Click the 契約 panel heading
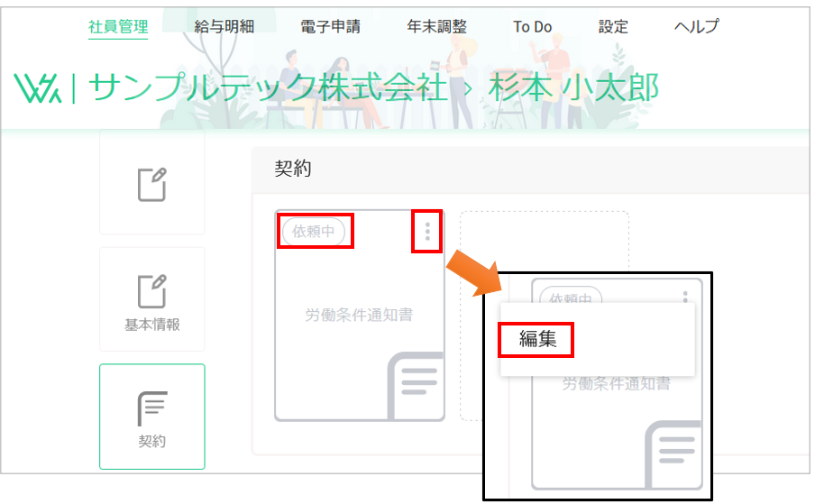 tap(293, 169)
